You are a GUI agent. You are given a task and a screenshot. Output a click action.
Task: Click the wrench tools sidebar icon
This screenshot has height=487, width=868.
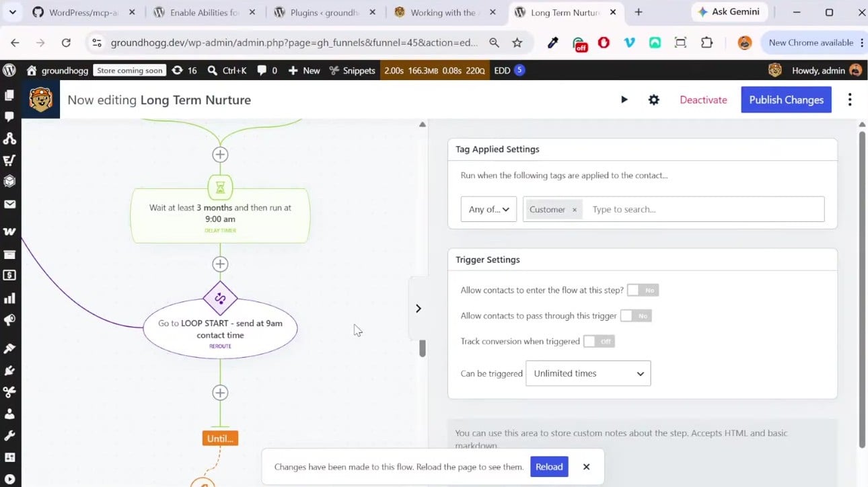click(x=9, y=436)
